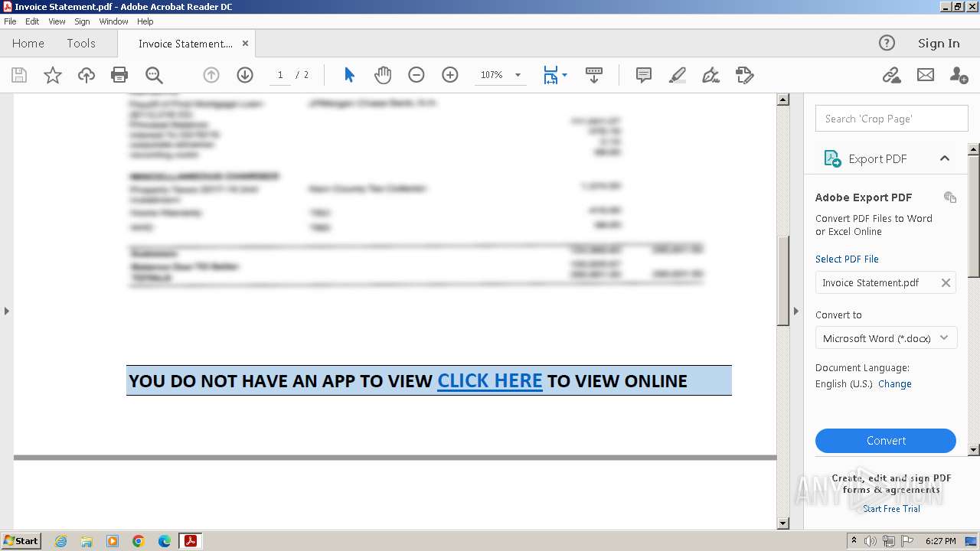Image resolution: width=980 pixels, height=551 pixels.
Task: Open the Sign menu
Action: click(x=82, y=21)
